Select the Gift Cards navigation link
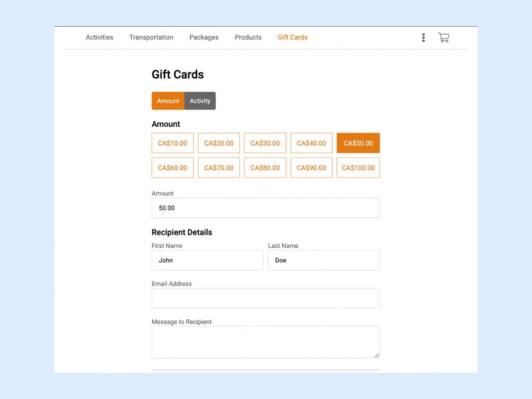 (x=292, y=37)
